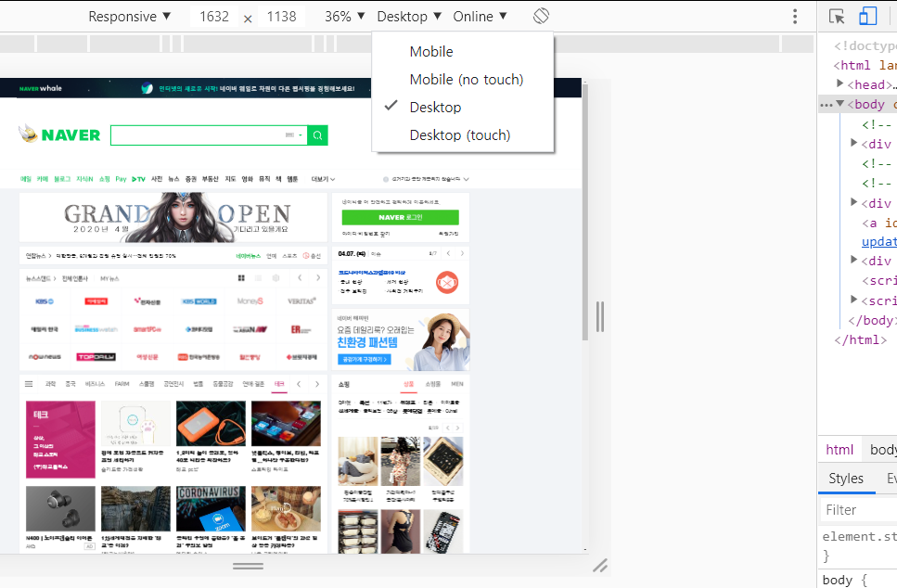Viewport: 897px width, 588px height.
Task: Open the Responsive device dropdown
Action: (129, 17)
